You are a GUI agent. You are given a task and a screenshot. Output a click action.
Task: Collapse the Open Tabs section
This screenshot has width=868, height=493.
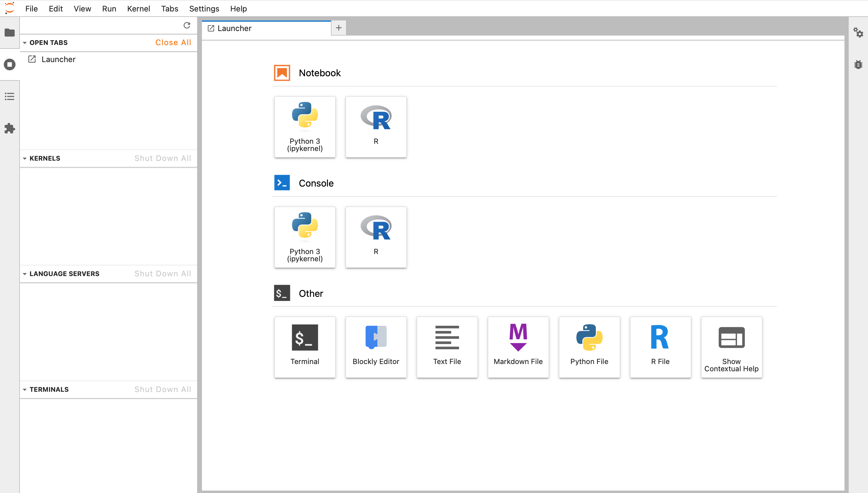click(25, 43)
